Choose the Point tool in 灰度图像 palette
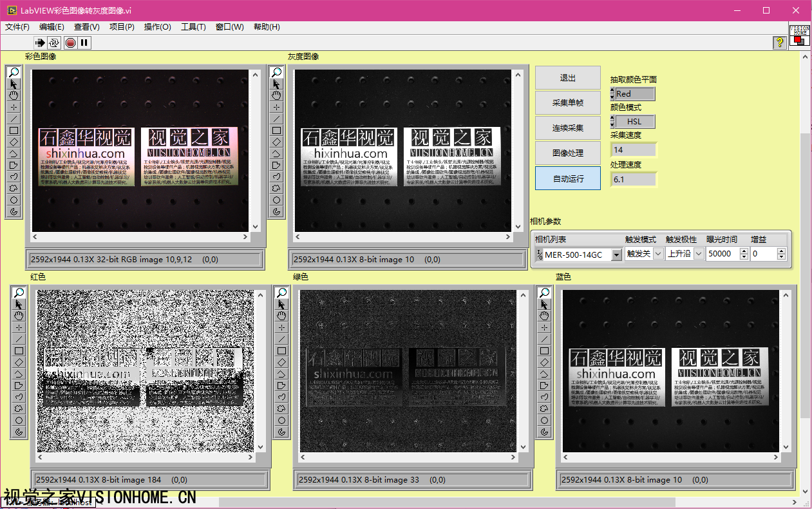 276,107
